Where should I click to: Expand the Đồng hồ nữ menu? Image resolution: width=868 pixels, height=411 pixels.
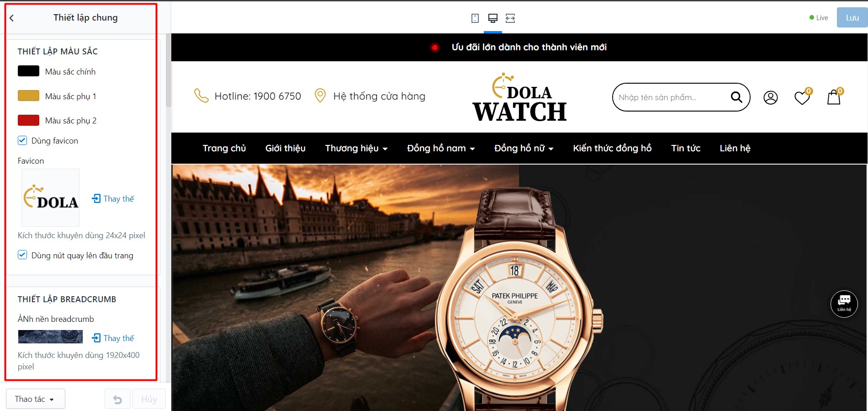click(524, 148)
